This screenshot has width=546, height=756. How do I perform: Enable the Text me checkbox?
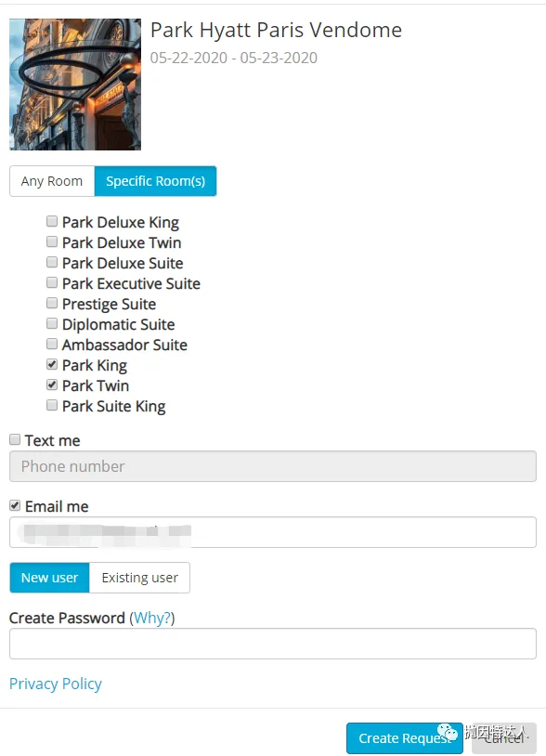(15, 439)
